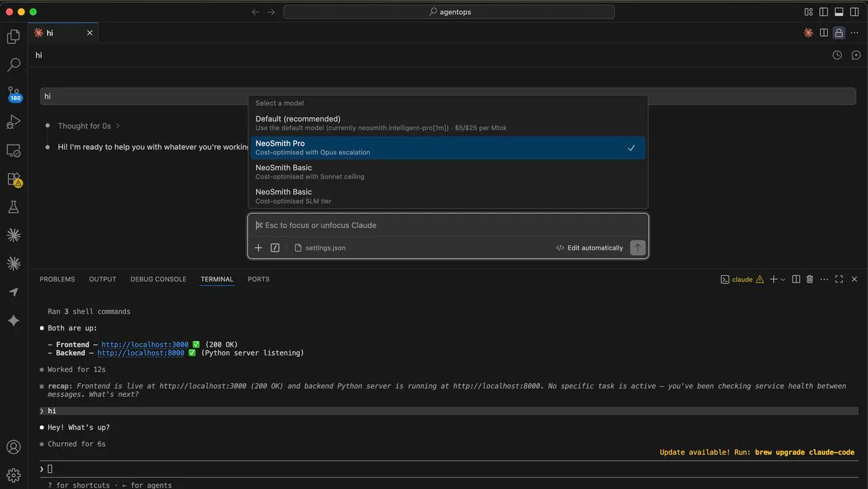Open the Remote Explorer view
Viewport: 868px width, 489px height.
14,151
